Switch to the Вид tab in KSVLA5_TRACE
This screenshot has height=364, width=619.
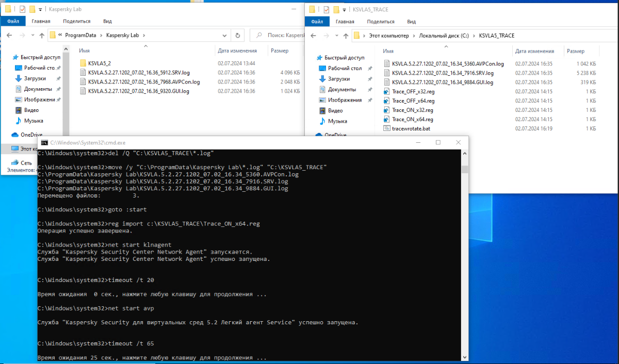pyautogui.click(x=411, y=22)
